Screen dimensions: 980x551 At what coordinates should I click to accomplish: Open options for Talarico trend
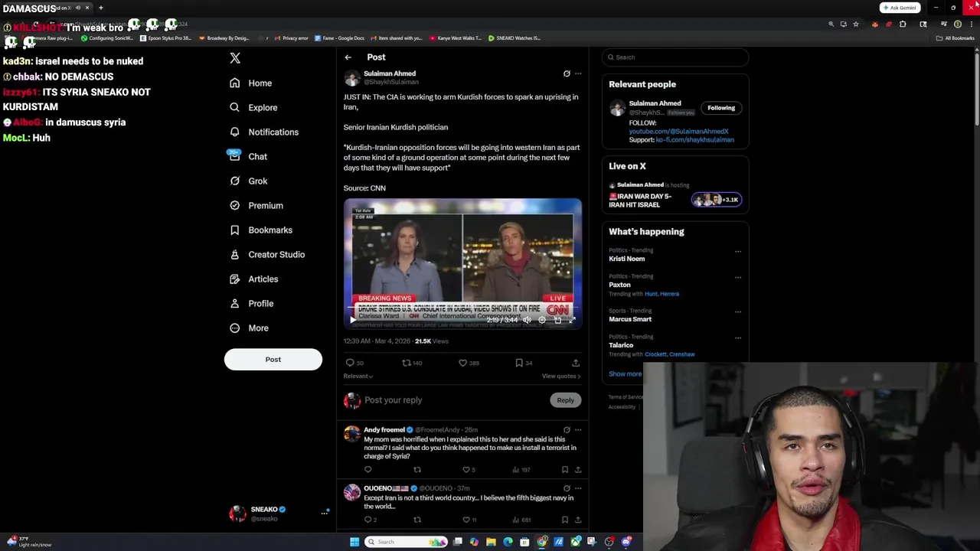tap(738, 338)
